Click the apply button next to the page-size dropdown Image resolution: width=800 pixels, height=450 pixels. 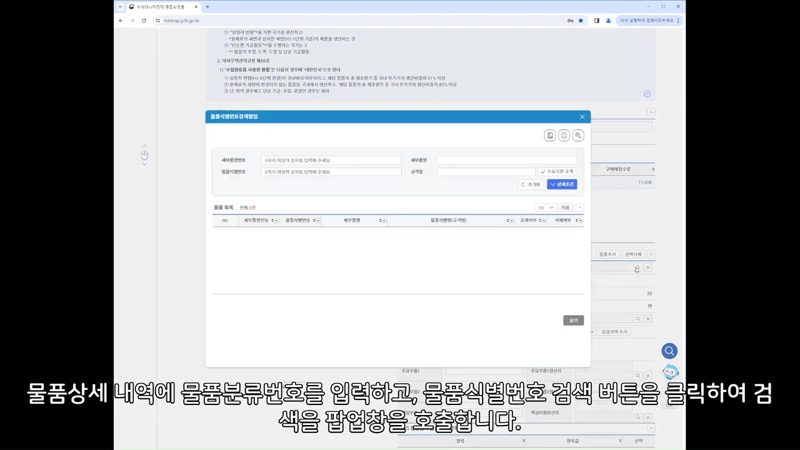[565, 208]
